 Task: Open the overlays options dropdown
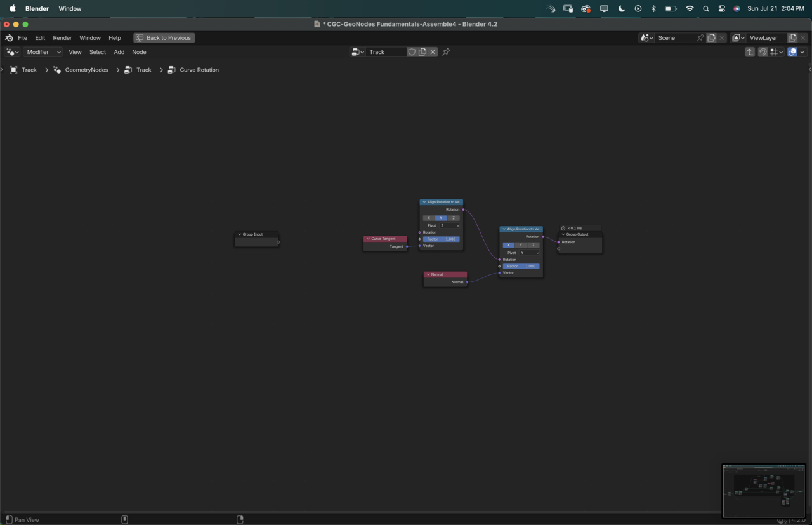pyautogui.click(x=802, y=52)
